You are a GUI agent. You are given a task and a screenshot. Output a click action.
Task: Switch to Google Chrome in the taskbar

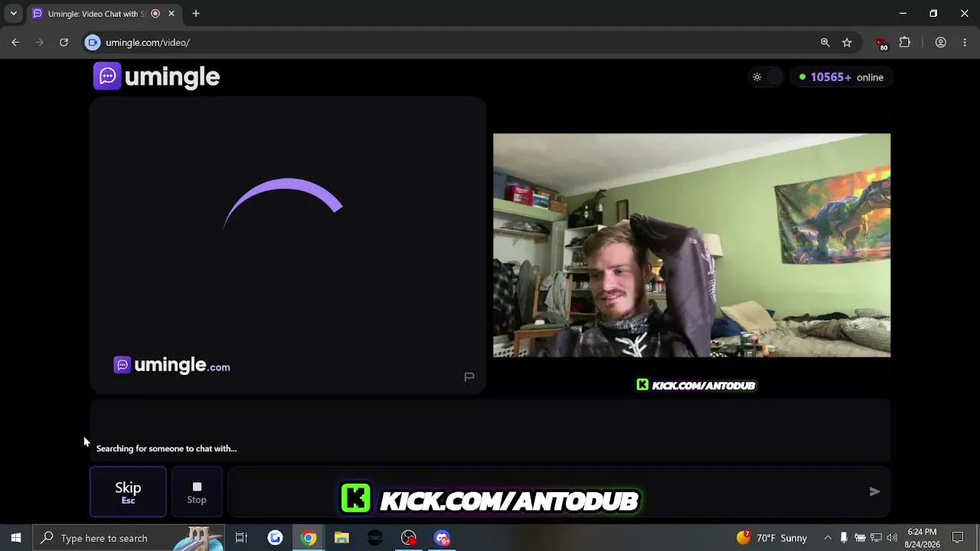[309, 538]
